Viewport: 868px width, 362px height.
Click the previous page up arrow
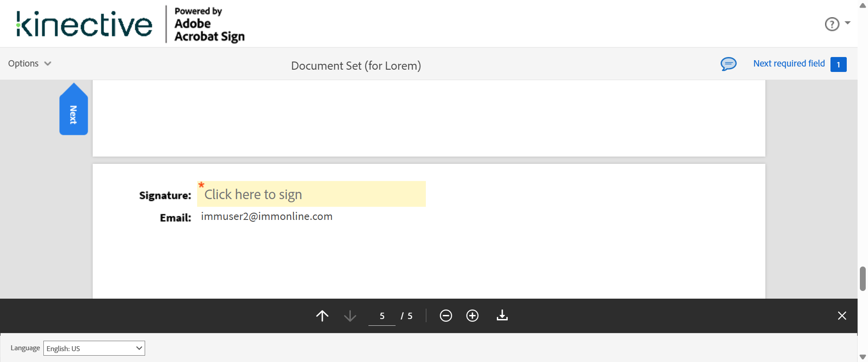pyautogui.click(x=322, y=315)
